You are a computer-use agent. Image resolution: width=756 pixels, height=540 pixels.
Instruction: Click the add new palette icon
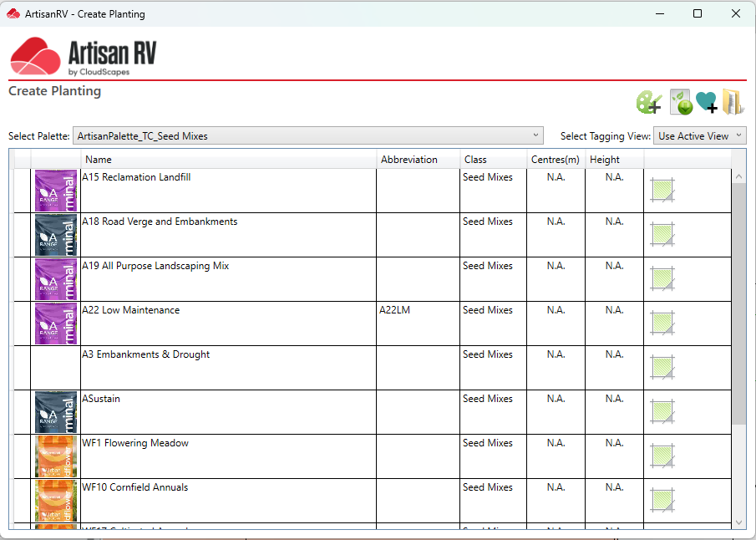point(649,102)
